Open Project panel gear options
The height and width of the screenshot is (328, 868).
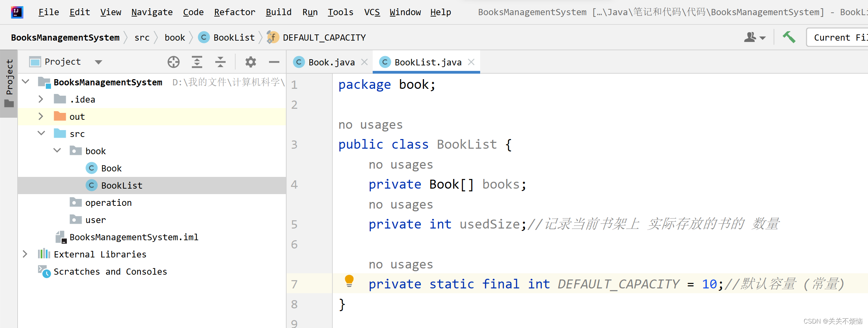[250, 62]
